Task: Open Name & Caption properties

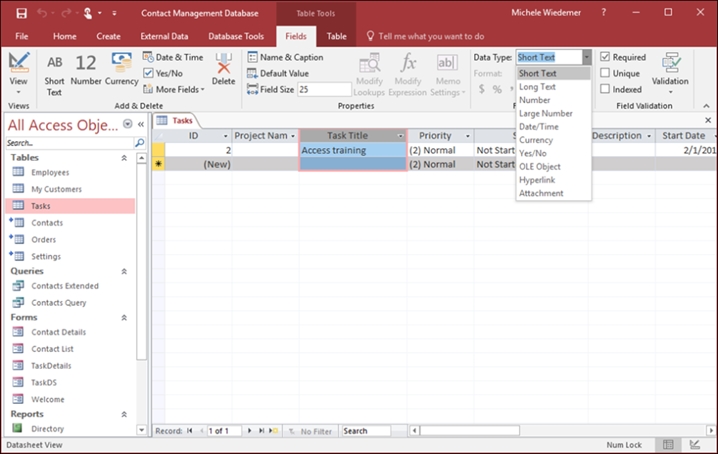Action: point(285,57)
